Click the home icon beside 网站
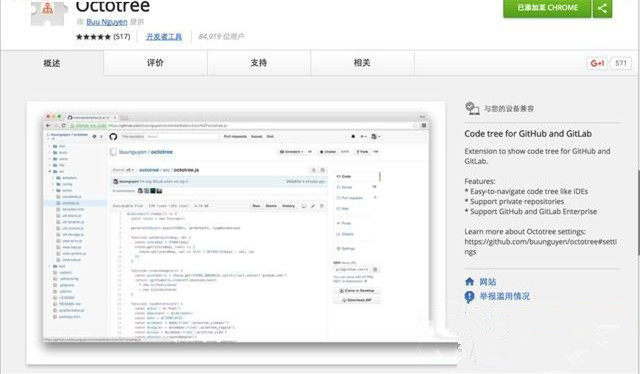Viewport: 640px width, 374px height. (x=469, y=282)
